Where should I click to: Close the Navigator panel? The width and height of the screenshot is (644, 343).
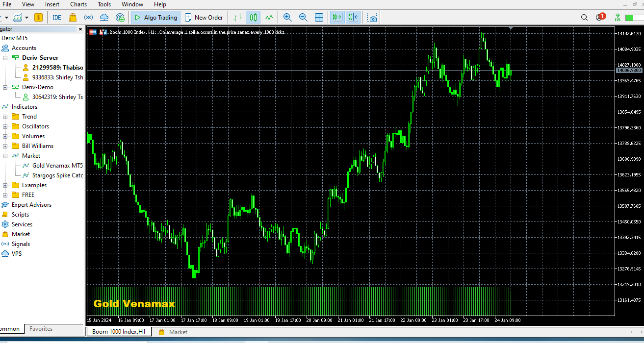tap(81, 29)
